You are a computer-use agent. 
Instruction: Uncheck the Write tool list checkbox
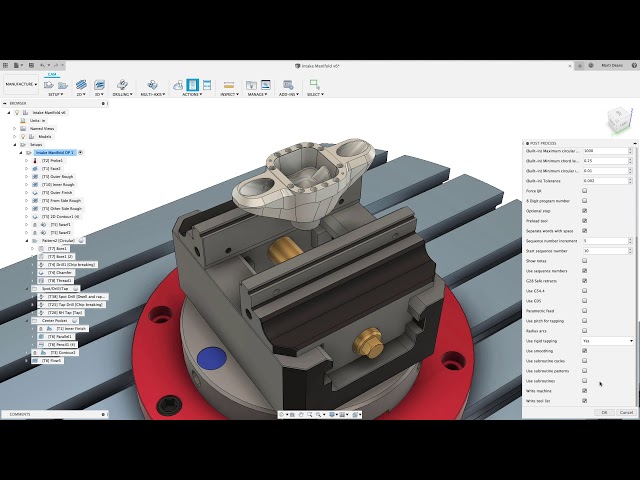(584, 401)
